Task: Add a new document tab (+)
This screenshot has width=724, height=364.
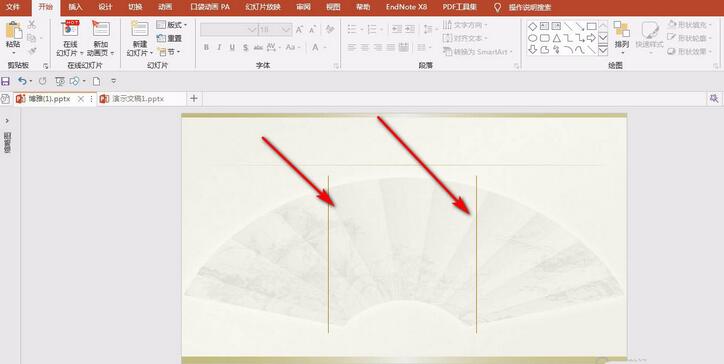Action: 194,98
